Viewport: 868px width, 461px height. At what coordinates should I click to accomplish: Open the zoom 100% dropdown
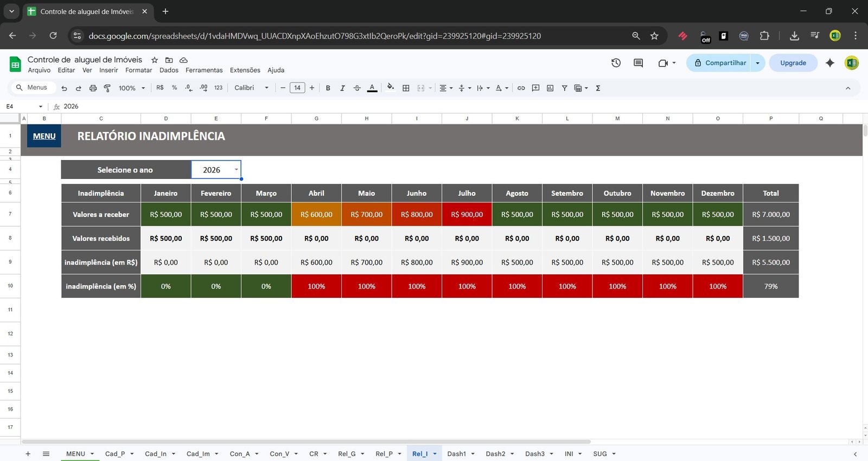coord(132,88)
